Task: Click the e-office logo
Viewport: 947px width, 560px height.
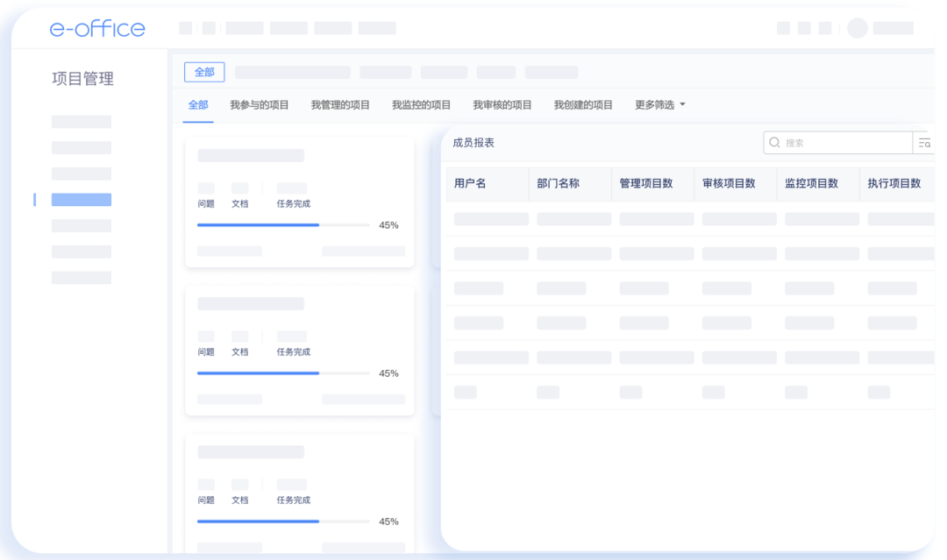Action: click(x=98, y=28)
